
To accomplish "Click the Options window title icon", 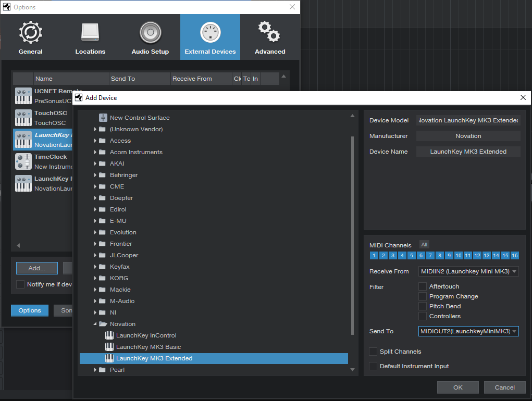I will [x=7, y=7].
